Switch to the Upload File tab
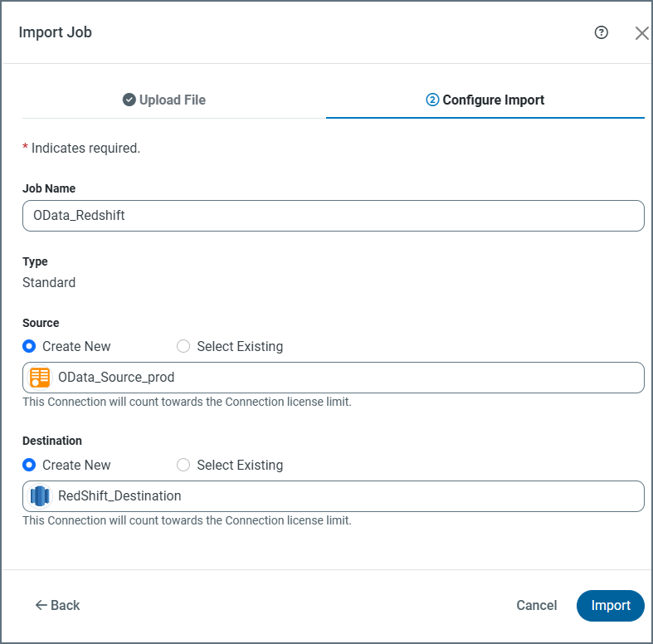653x644 pixels. (x=164, y=100)
